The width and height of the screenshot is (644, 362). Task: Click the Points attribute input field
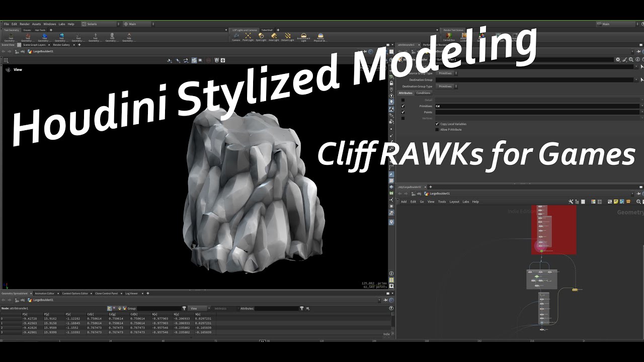click(x=537, y=112)
